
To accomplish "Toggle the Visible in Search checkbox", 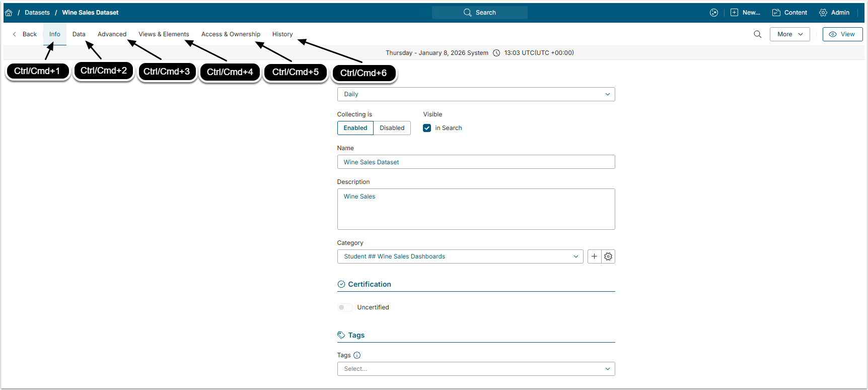I will 427,128.
